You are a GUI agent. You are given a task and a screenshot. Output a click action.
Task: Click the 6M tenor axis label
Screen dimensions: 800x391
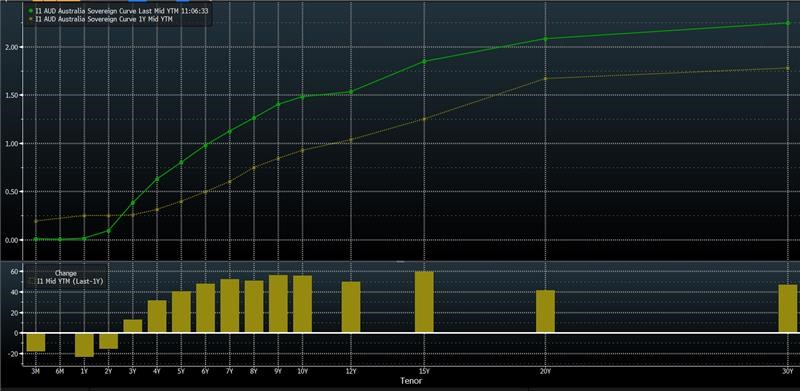[60, 372]
